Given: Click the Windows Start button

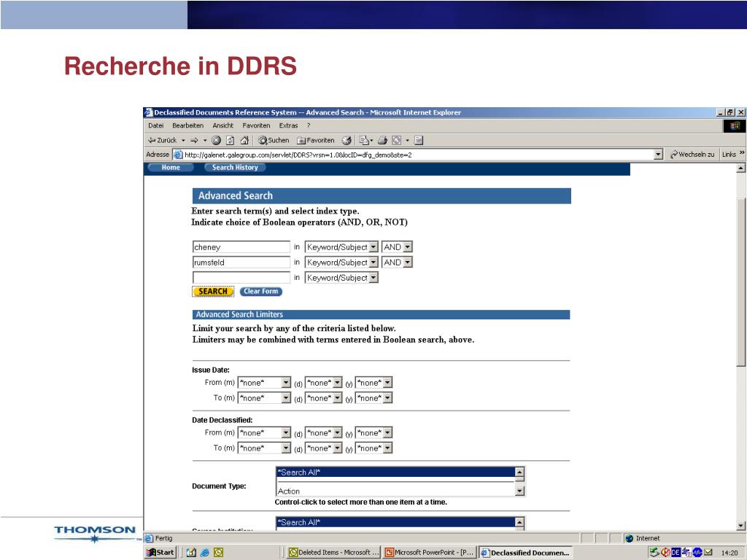Looking at the screenshot, I should click(x=161, y=553).
